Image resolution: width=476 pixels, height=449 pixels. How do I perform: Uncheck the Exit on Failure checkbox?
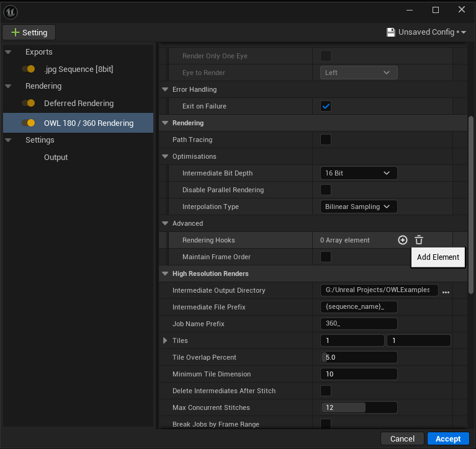326,106
